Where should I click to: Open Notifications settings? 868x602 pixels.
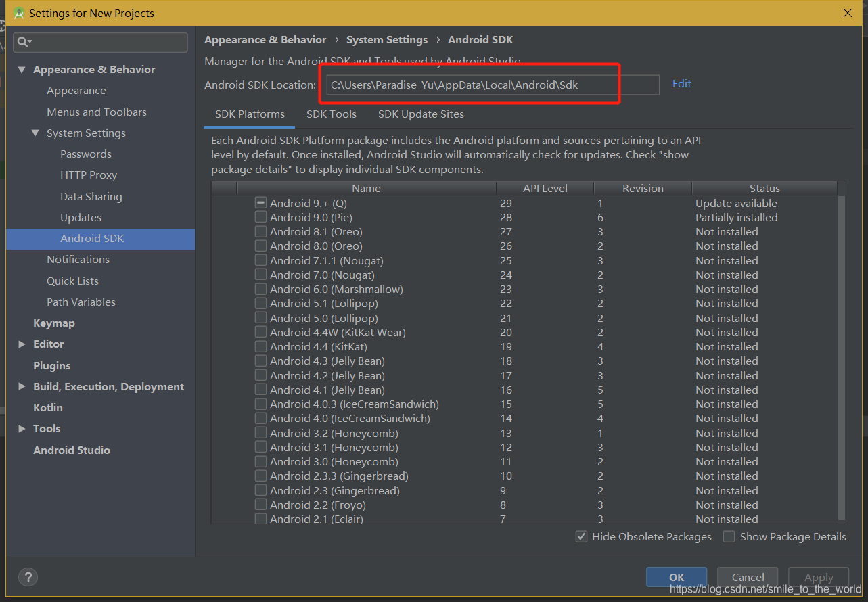click(x=78, y=260)
